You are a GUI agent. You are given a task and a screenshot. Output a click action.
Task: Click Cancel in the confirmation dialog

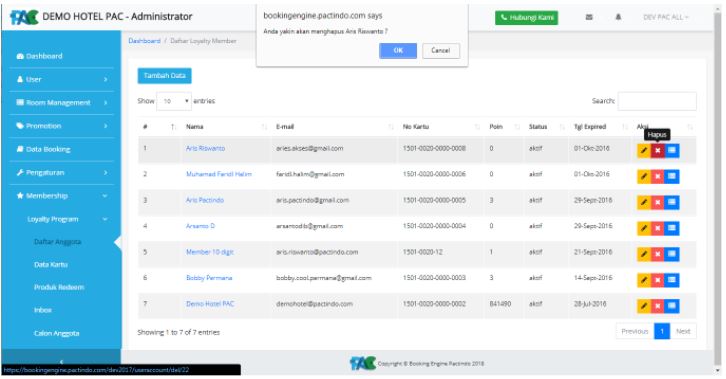tap(441, 50)
